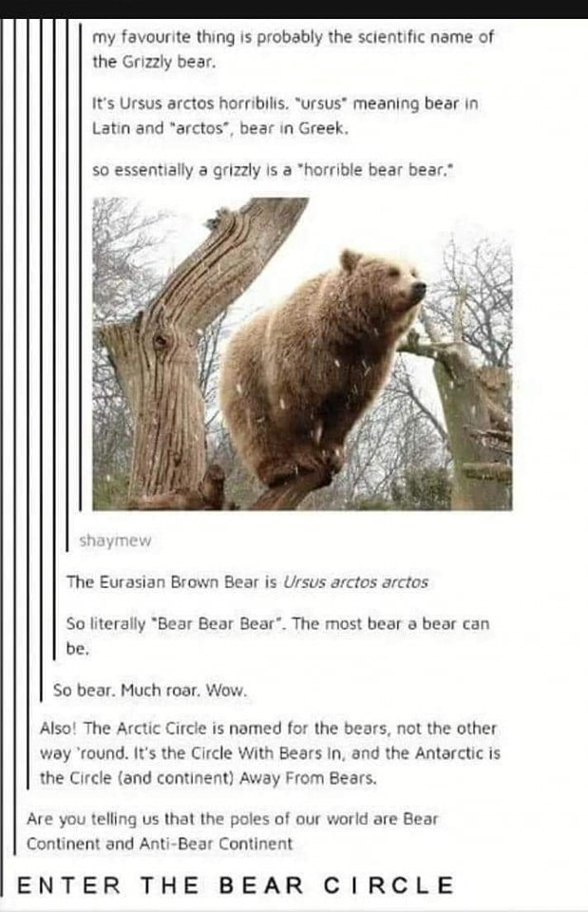This screenshot has width=588, height=912.
Task: Click the 'the Grizzly bear.' line
Action: (x=154, y=63)
